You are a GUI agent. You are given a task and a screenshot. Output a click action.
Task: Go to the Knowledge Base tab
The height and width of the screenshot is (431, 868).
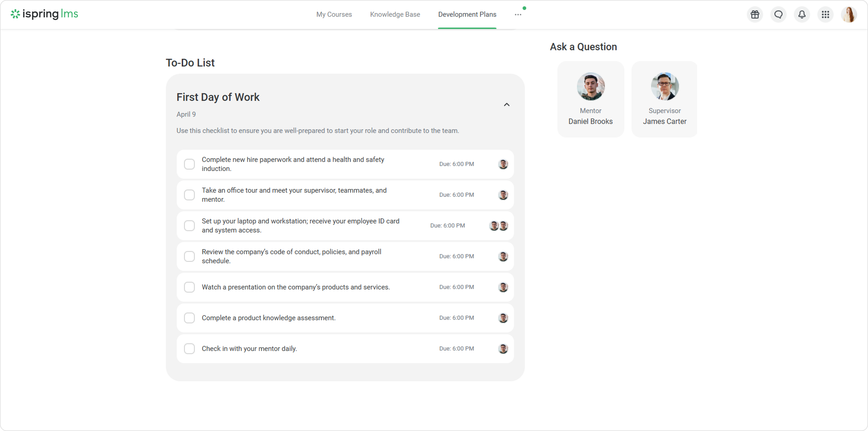(395, 14)
